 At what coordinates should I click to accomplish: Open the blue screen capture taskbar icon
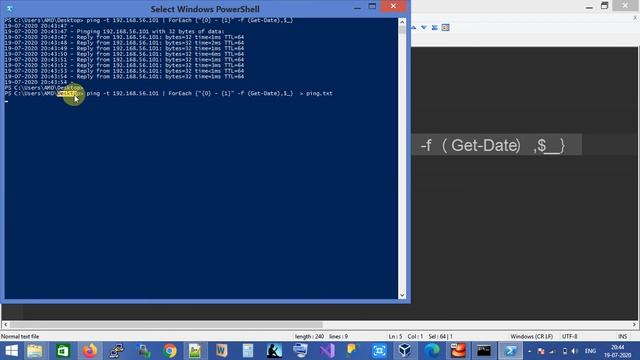click(x=379, y=351)
